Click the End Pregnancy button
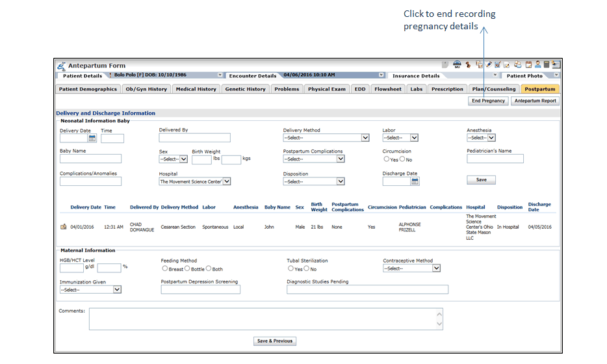Screen dimensions: 607x364 coord(488,101)
